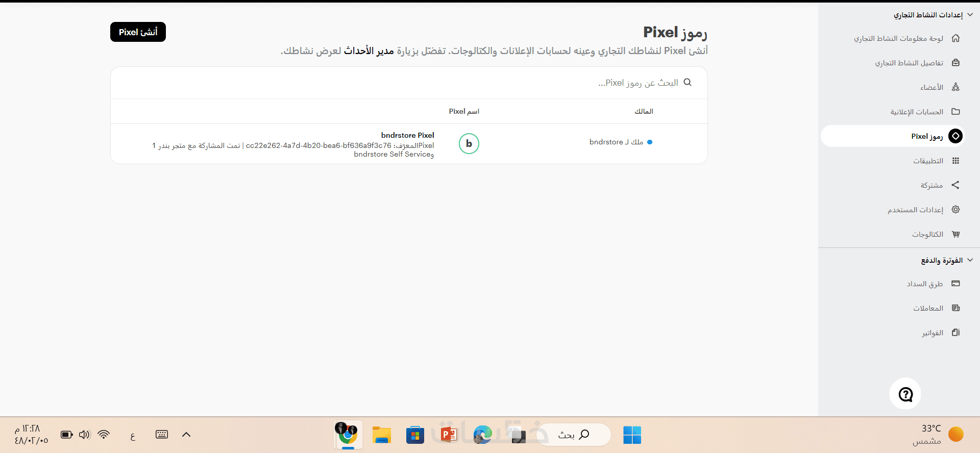Click the grid icon beside التطبيقات
This screenshot has height=453, width=980.
[x=956, y=161]
